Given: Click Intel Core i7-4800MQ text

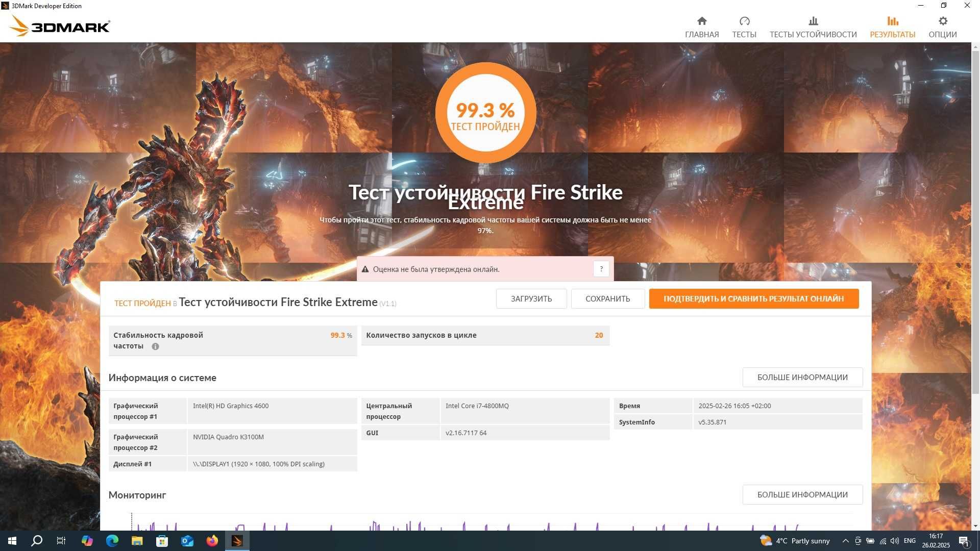Looking at the screenshot, I should [x=477, y=406].
